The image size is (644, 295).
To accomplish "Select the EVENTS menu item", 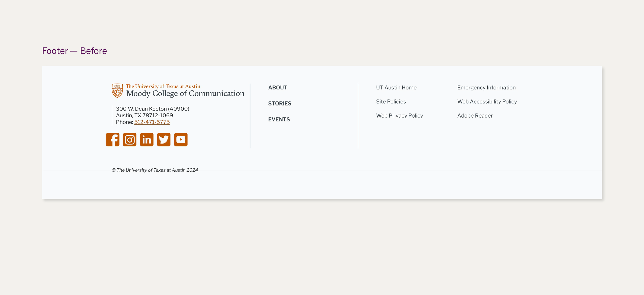I will [x=279, y=119].
